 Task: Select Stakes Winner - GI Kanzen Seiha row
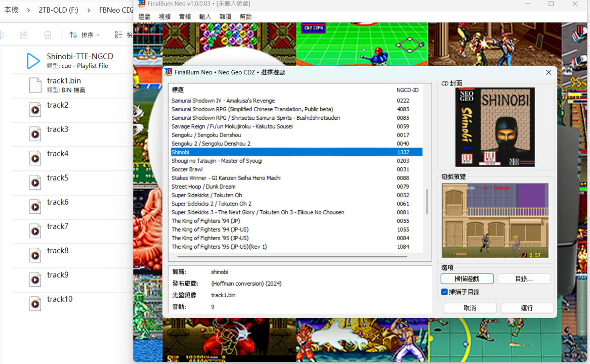[x=297, y=178]
